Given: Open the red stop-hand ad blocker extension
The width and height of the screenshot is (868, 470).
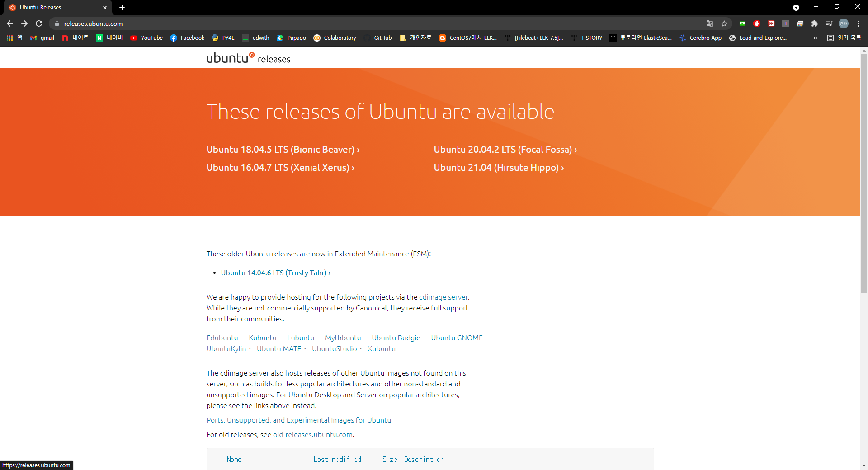Looking at the screenshot, I should pos(757,23).
